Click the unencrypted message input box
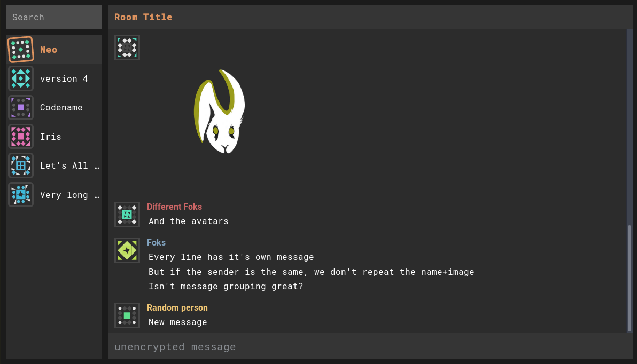The image size is (637, 364). click(369, 346)
